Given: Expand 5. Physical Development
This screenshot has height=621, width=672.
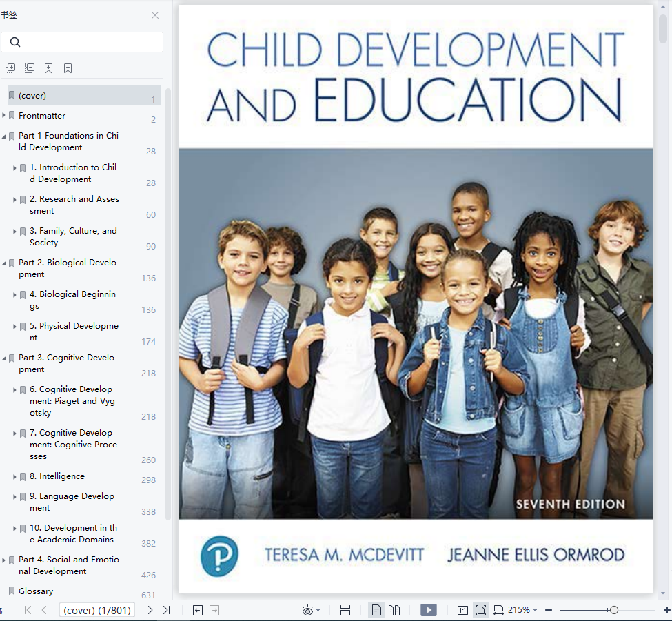Looking at the screenshot, I should [x=14, y=327].
